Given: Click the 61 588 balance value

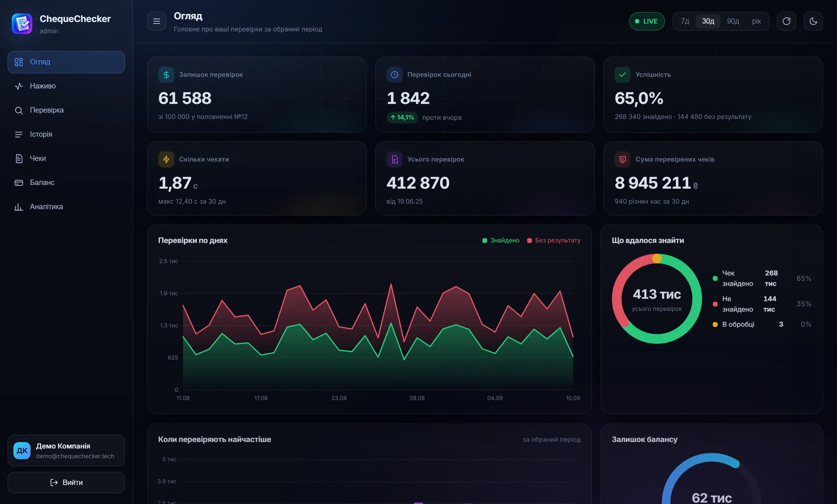Looking at the screenshot, I should tap(185, 98).
